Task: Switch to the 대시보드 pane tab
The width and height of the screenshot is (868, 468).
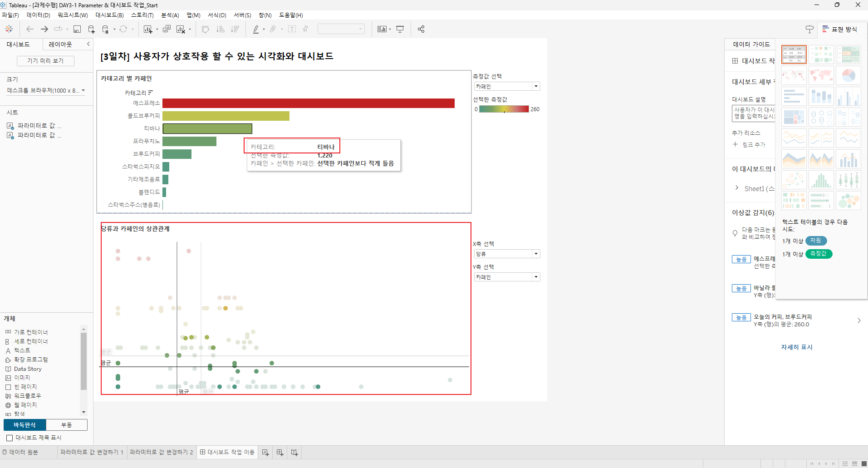Action: point(18,44)
